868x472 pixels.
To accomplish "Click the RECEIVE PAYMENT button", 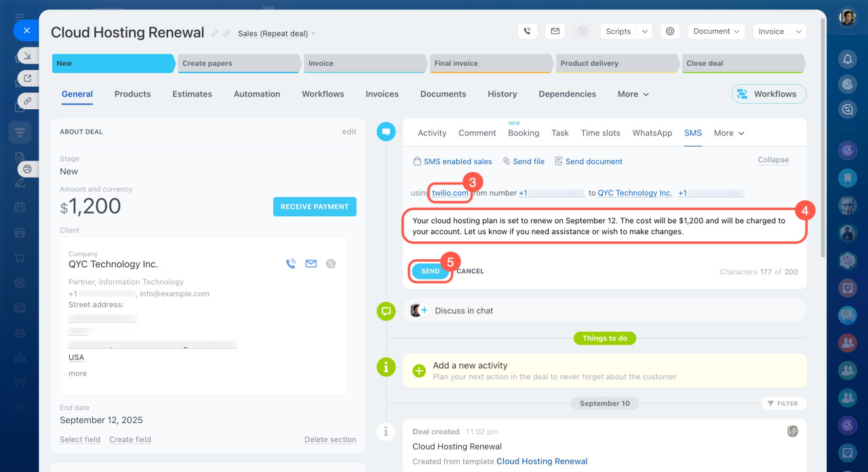I will pos(315,207).
